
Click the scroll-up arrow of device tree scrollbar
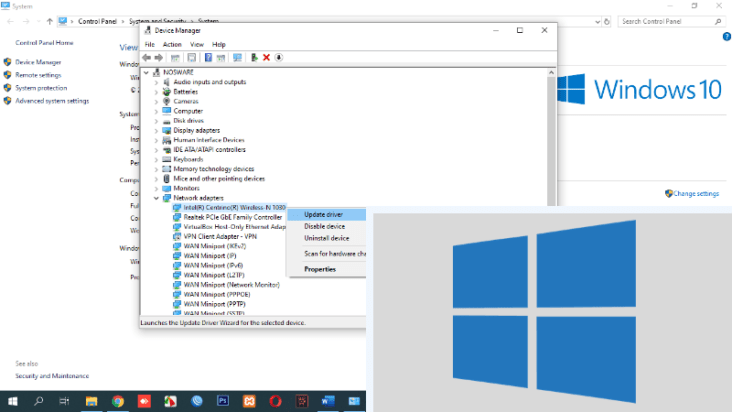551,73
